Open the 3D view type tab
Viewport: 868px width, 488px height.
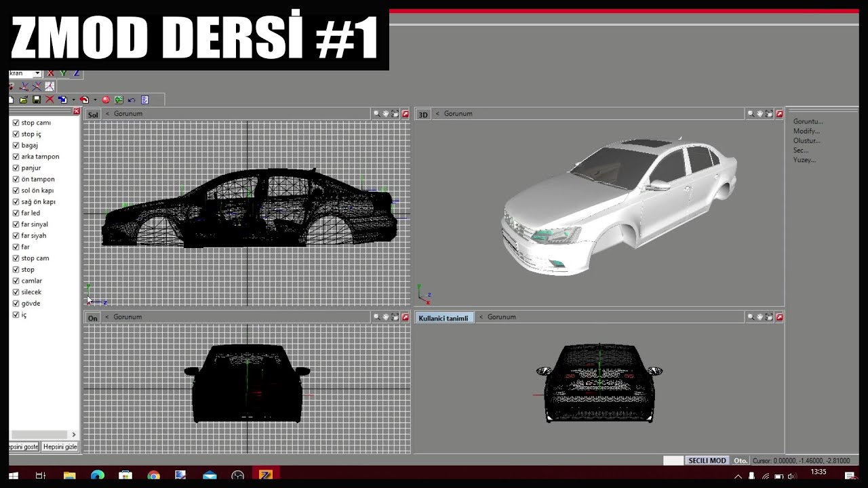click(x=422, y=115)
